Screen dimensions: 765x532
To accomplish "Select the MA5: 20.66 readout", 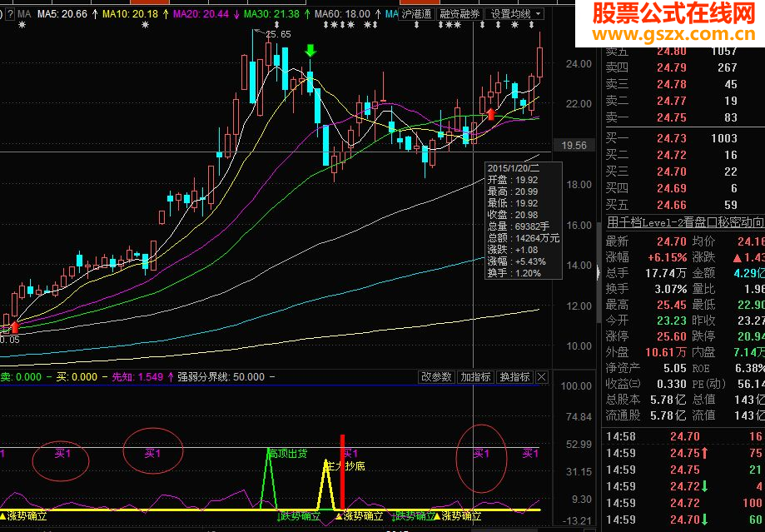I will (x=62, y=14).
